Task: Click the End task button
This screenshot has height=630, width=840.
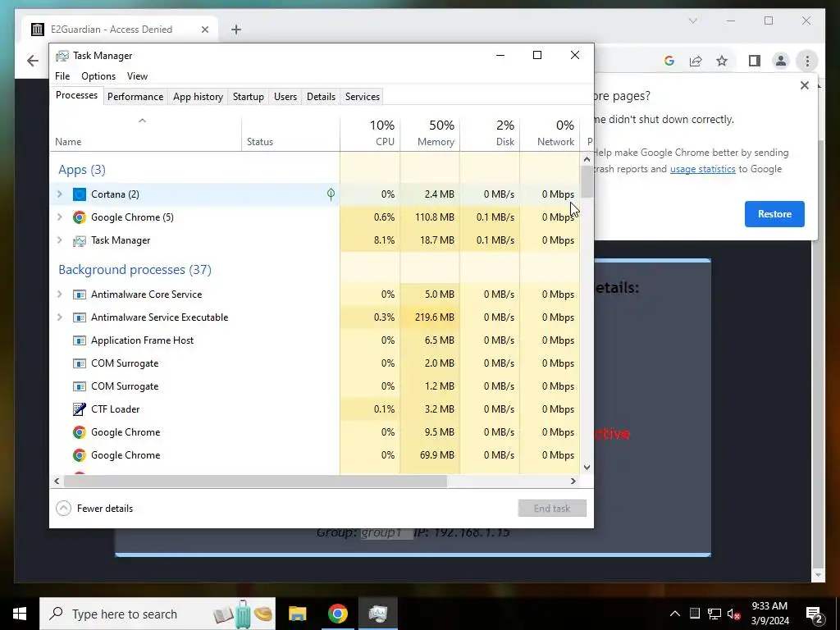Action: click(x=552, y=509)
